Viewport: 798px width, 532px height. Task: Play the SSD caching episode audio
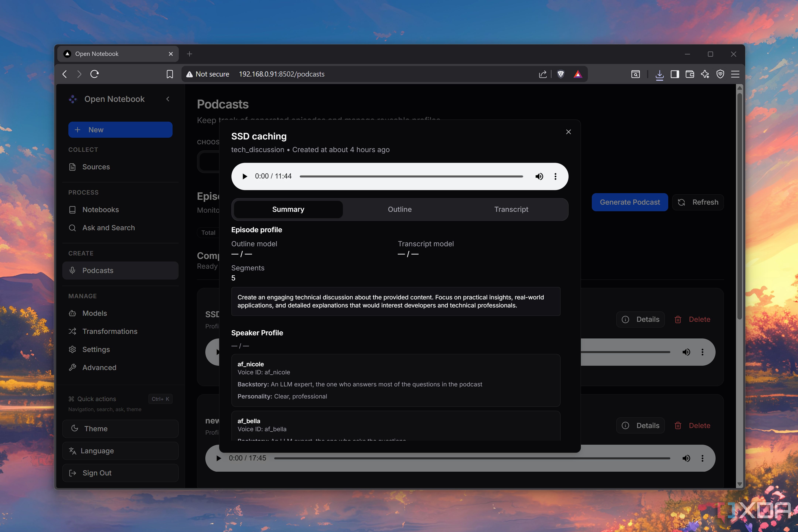tap(245, 176)
